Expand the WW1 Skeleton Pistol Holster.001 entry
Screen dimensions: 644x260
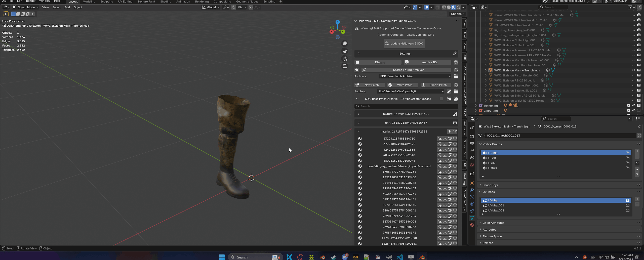click(x=485, y=75)
